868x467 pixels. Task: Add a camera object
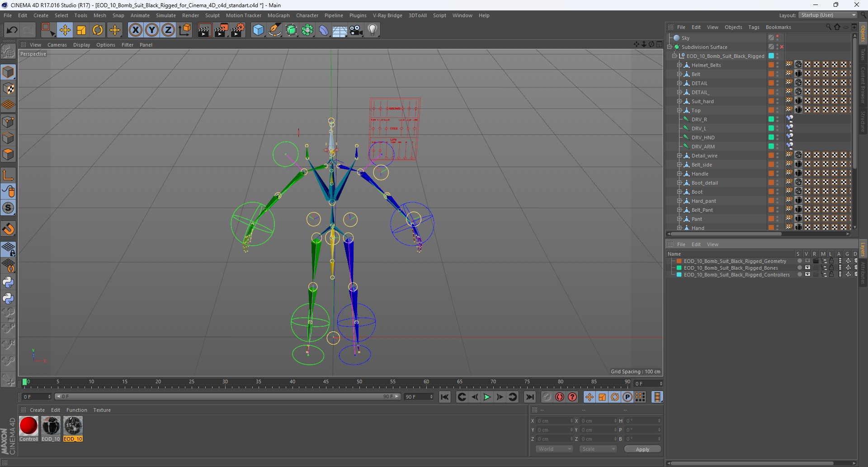click(x=356, y=30)
